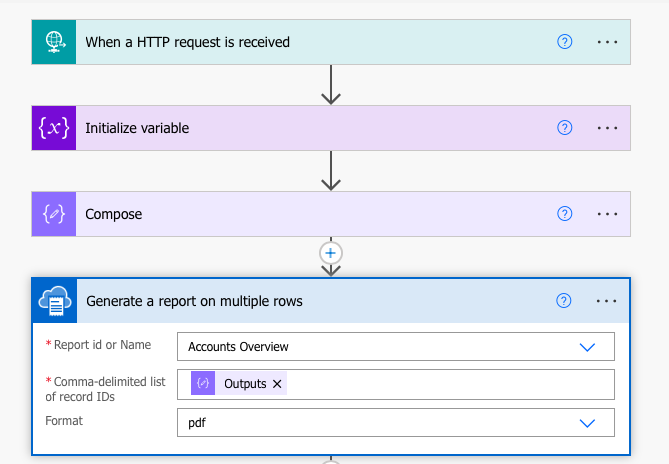This screenshot has width=669, height=464.
Task: Open more options menu for Initialize variable
Action: click(607, 128)
